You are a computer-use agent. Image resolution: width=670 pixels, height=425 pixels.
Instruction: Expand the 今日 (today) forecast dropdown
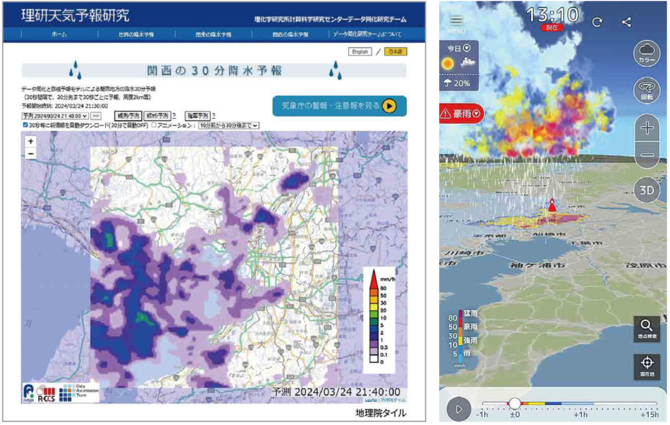click(x=459, y=48)
